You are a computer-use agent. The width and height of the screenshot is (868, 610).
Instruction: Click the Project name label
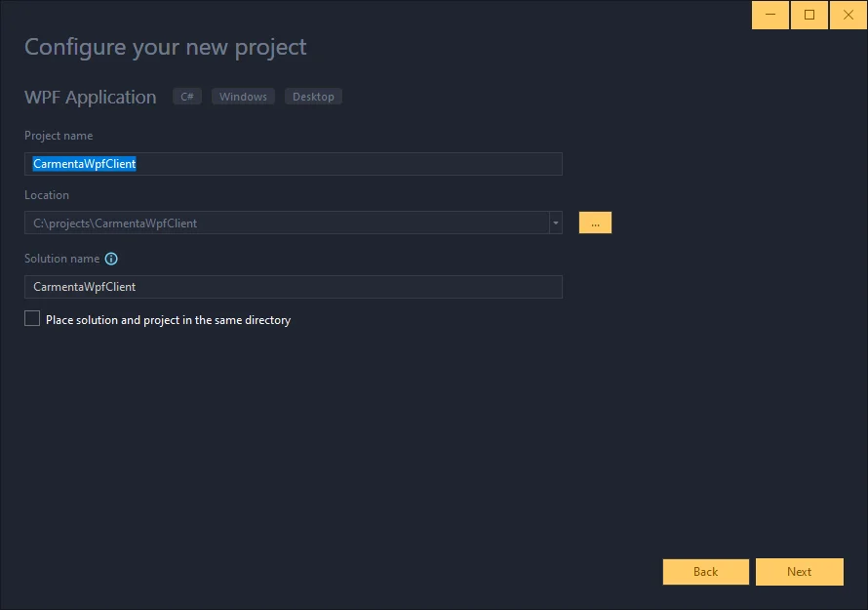[x=59, y=136]
